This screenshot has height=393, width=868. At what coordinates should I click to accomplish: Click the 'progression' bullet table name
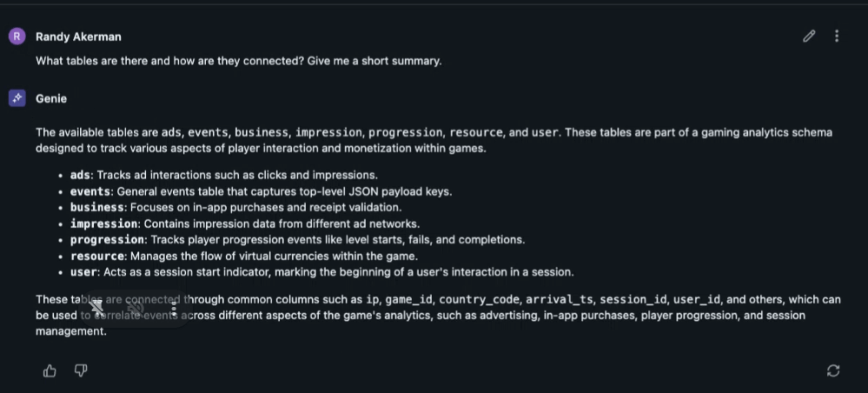107,240
